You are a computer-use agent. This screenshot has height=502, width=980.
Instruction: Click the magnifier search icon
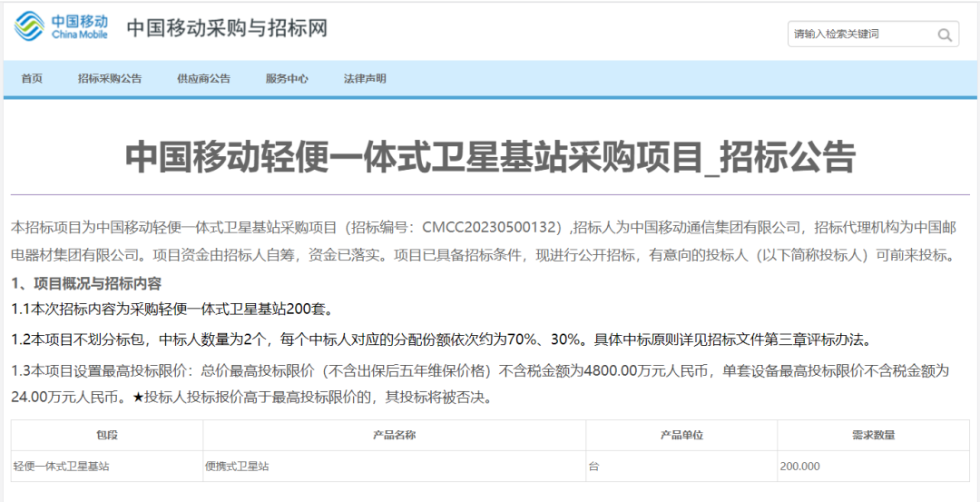tap(945, 34)
